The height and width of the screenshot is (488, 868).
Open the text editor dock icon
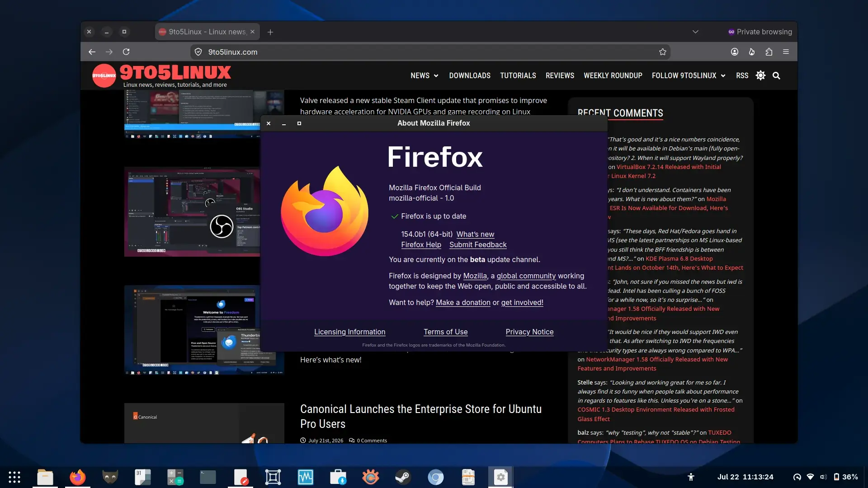[241, 477]
